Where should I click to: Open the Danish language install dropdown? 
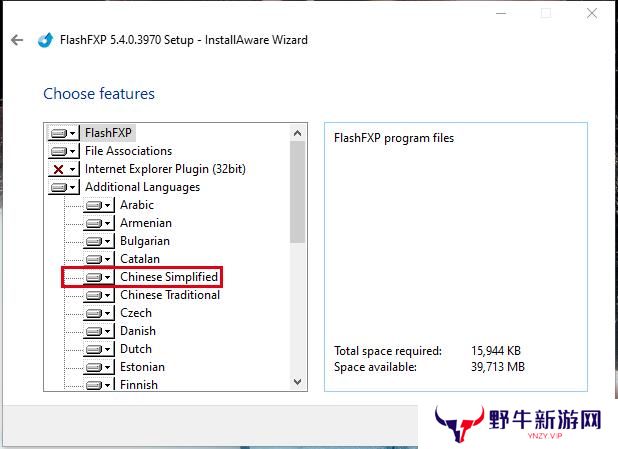(99, 331)
